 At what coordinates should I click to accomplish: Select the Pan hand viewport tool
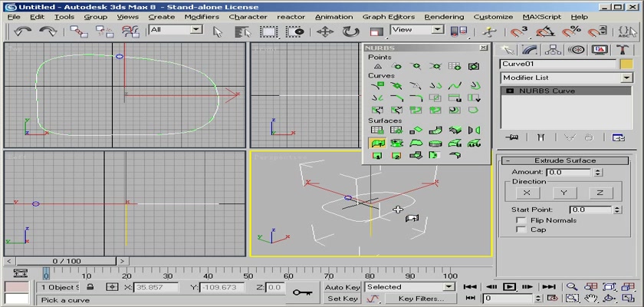point(591,298)
